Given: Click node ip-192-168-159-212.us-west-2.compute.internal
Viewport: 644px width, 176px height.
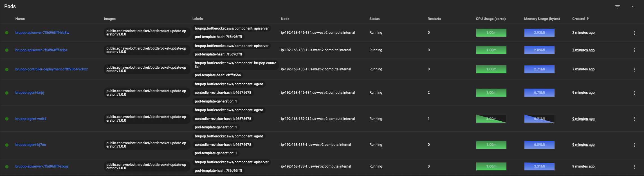Looking at the screenshot, I should pyautogui.click(x=318, y=119).
